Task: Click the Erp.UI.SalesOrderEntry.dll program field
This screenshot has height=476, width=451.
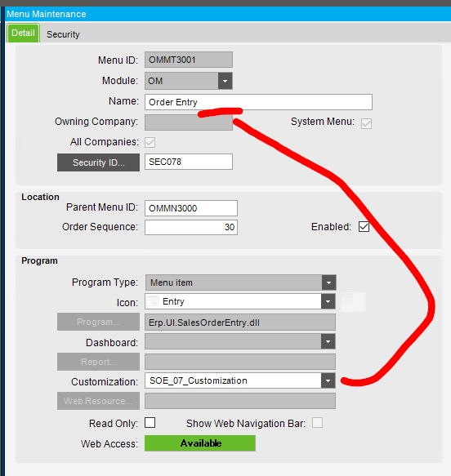Action: [x=240, y=323]
